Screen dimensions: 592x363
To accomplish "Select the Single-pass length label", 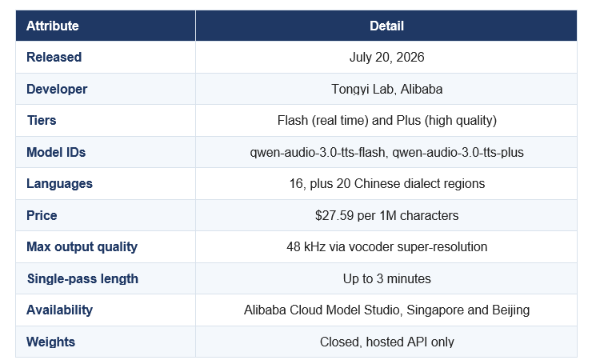I will [x=83, y=279].
